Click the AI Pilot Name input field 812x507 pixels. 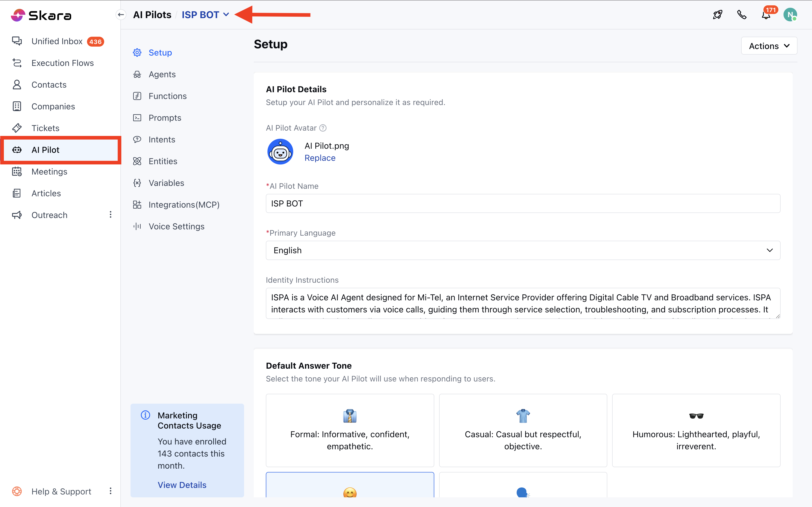pos(523,204)
